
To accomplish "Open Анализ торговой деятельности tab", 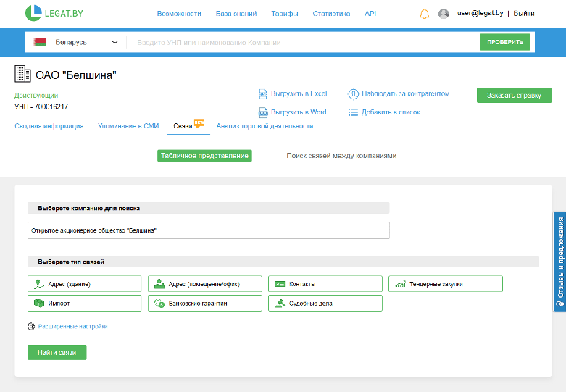I will (265, 126).
